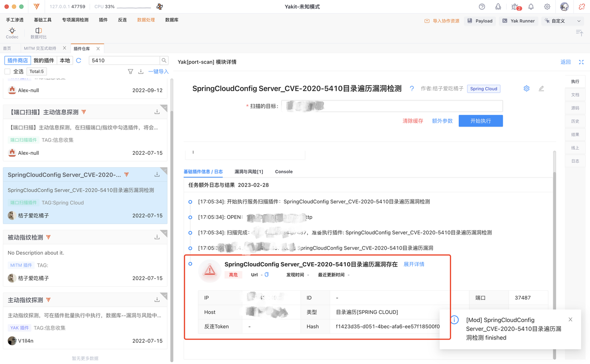Open the plugin filter funnel
This screenshot has height=364, width=590.
pos(130,71)
